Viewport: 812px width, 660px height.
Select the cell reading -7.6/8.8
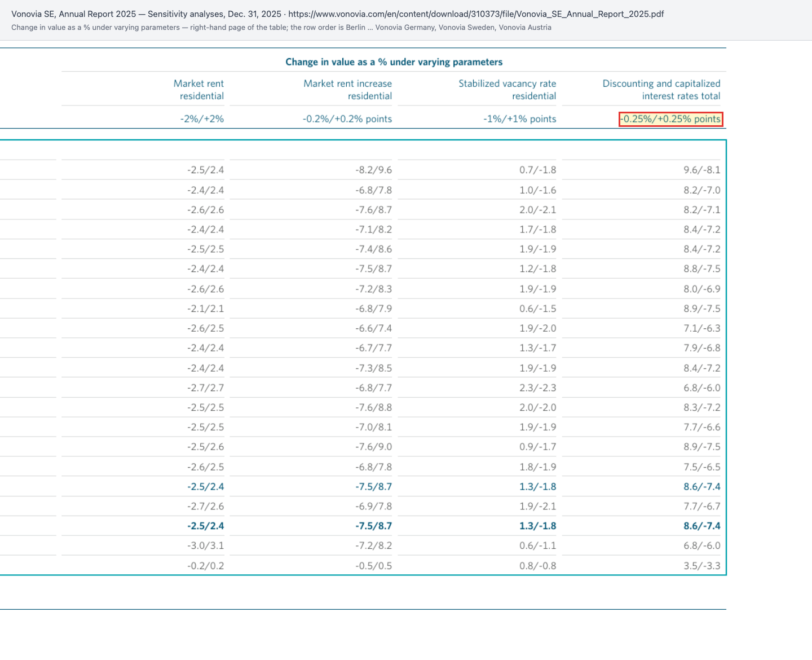click(373, 407)
